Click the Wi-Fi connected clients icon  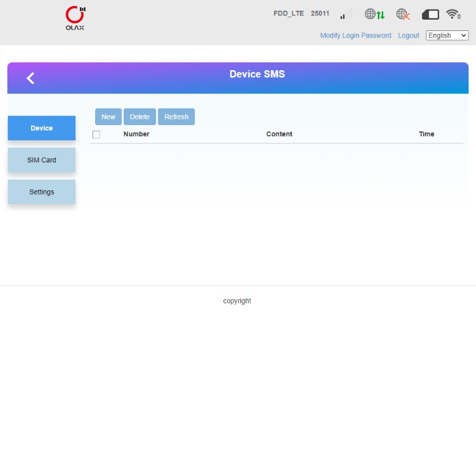click(453, 14)
